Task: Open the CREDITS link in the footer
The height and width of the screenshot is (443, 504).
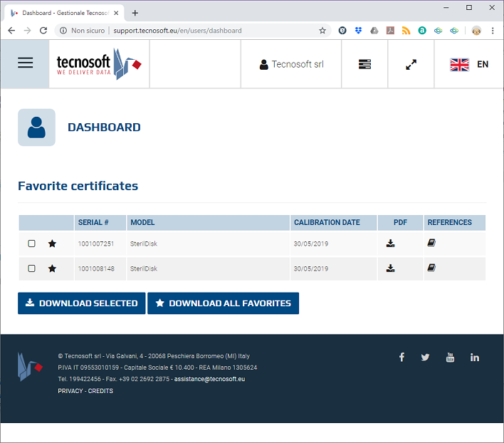Action: pyautogui.click(x=100, y=391)
